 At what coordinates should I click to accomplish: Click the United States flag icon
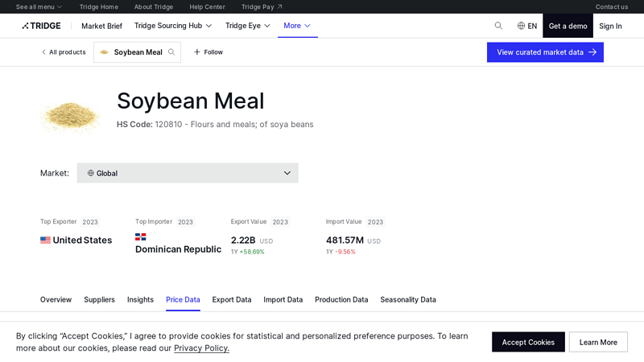coord(45,240)
